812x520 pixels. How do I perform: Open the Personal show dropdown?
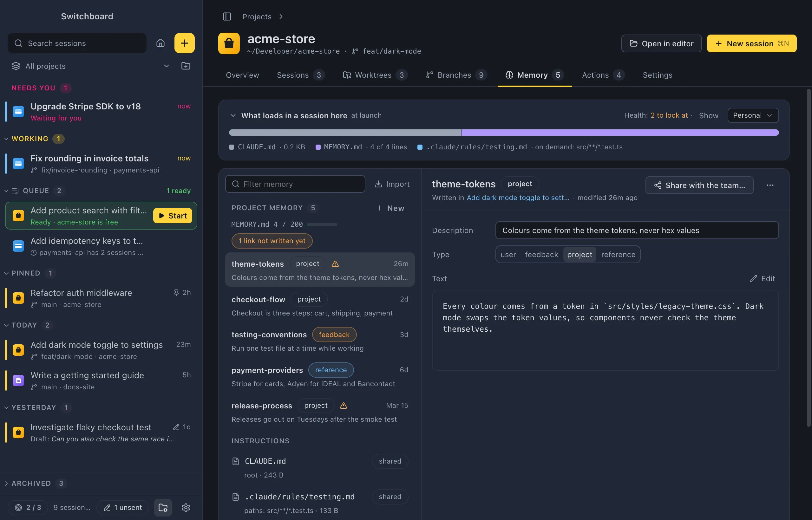pyautogui.click(x=753, y=115)
